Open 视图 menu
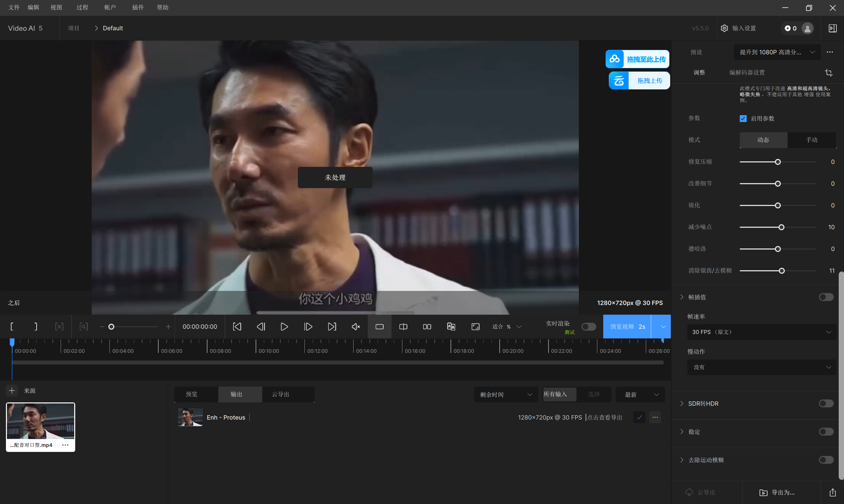This screenshot has height=504, width=844. click(x=56, y=8)
